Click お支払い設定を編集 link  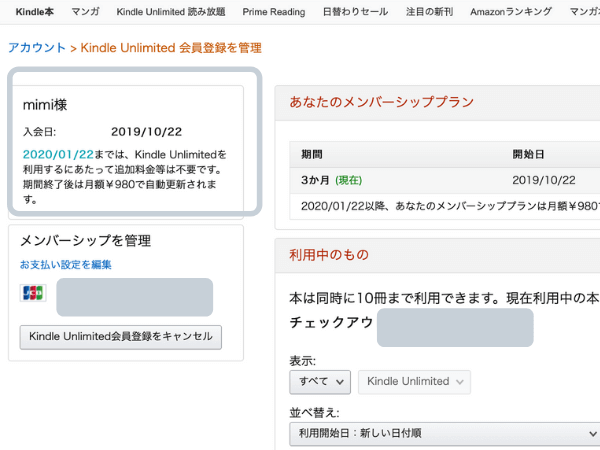click(65, 264)
